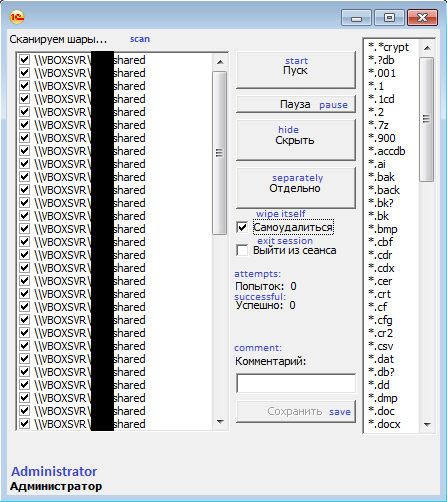Minimize the window
The height and width of the screenshot is (502, 447).
pos(356,18)
